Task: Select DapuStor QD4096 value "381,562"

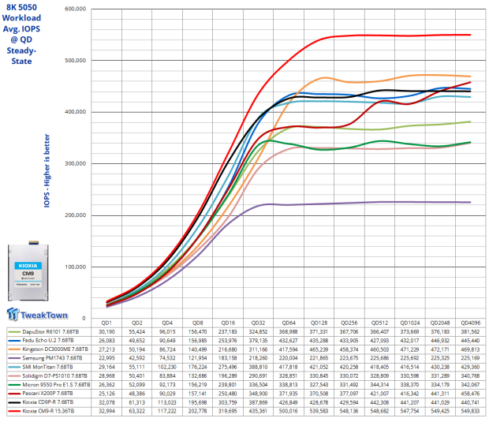Action: [470, 331]
